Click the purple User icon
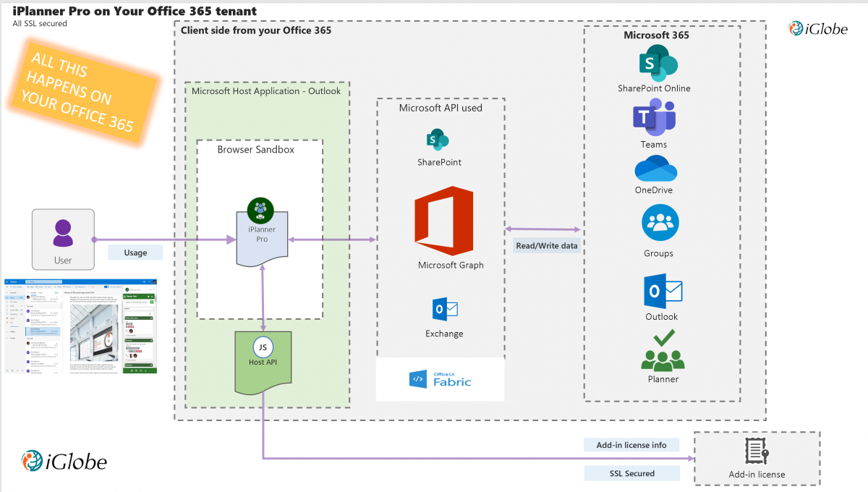Viewport: 868px width, 492px height. point(63,233)
